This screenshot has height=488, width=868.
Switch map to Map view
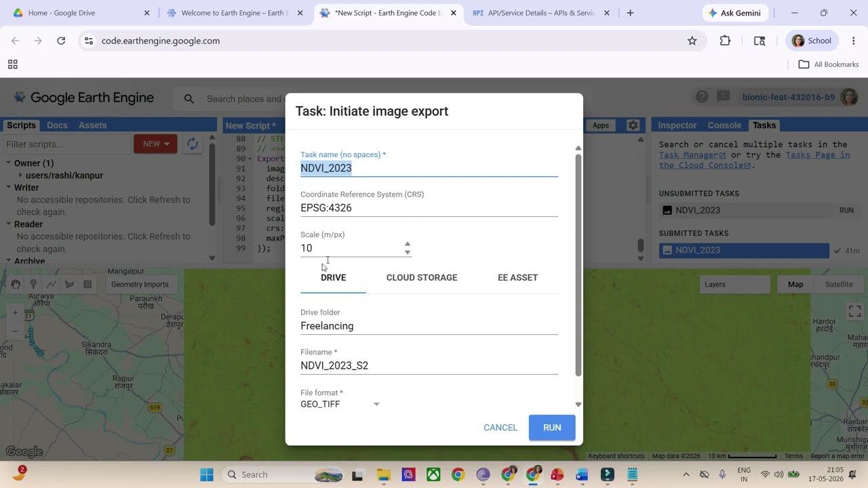click(795, 285)
